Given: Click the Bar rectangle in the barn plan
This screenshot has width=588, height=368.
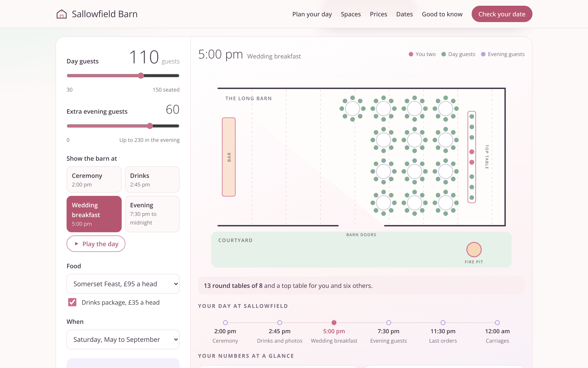Looking at the screenshot, I should [229, 157].
